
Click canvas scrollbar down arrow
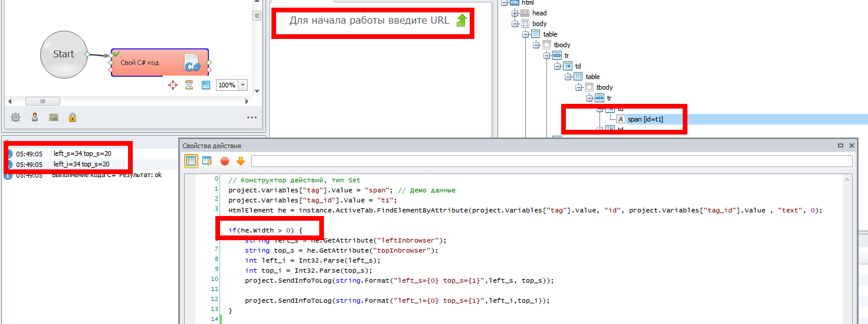(x=257, y=91)
